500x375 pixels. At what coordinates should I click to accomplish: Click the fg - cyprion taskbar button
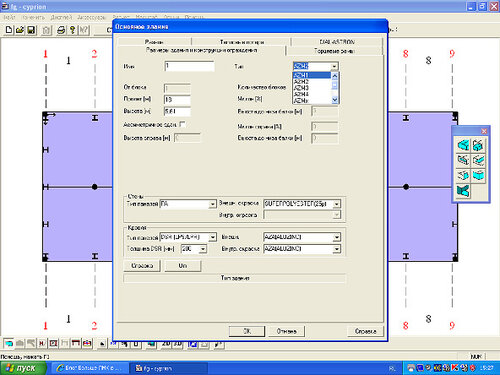(168, 368)
